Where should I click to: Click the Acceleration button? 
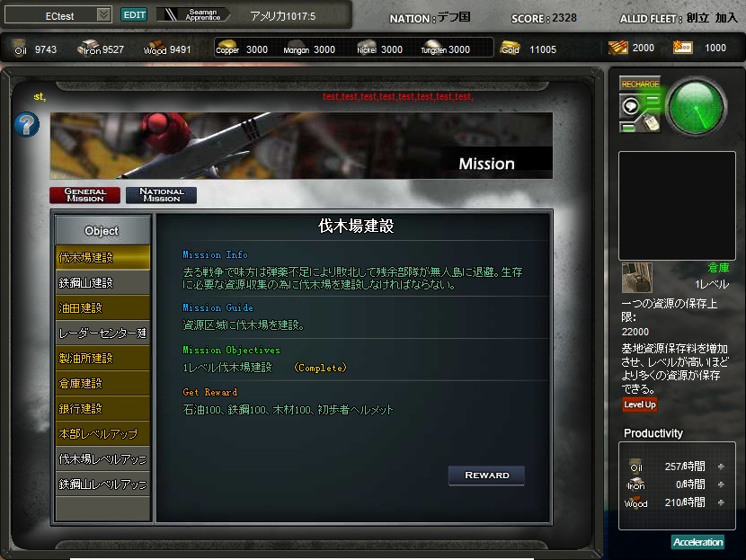(x=697, y=542)
